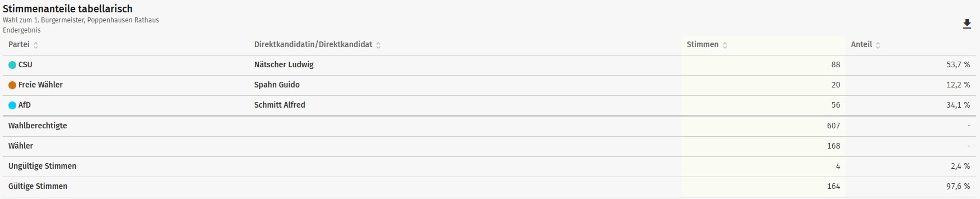Click the AfD blue color dot
Viewport: 980px width, 199px height.
tap(12, 105)
